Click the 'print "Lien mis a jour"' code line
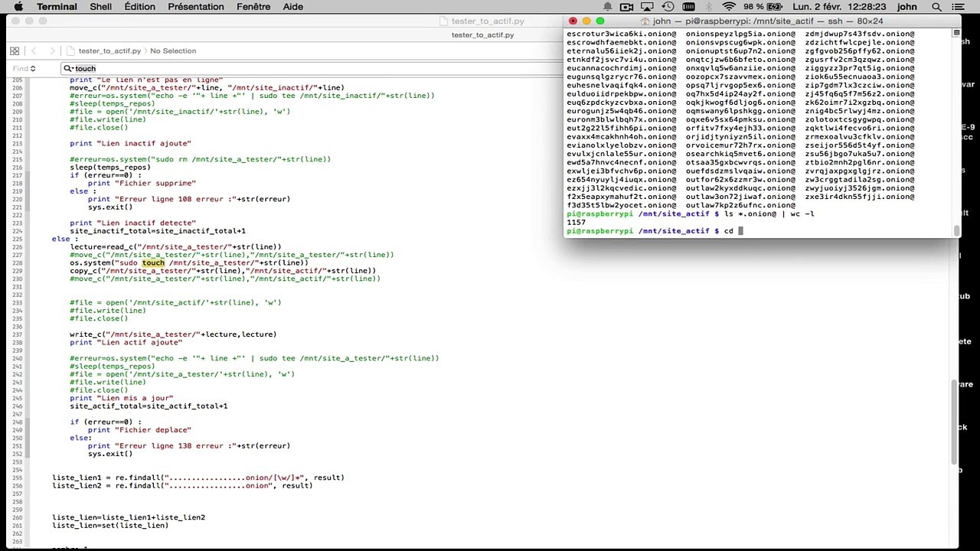 coord(122,398)
